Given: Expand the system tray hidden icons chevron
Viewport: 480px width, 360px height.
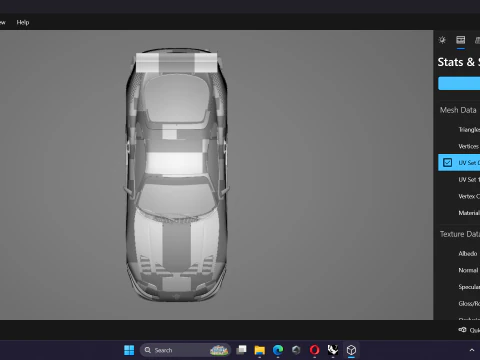Looking at the screenshot, I should (x=472, y=350).
